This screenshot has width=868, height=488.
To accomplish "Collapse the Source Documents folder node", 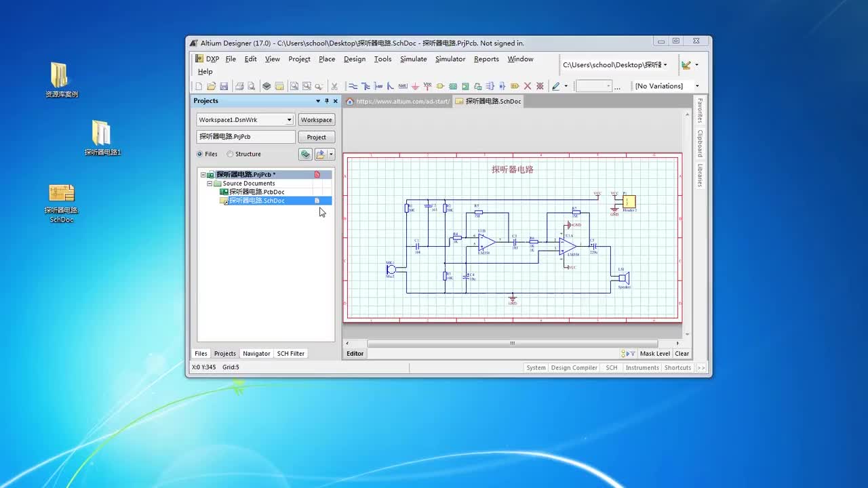I will tap(210, 184).
